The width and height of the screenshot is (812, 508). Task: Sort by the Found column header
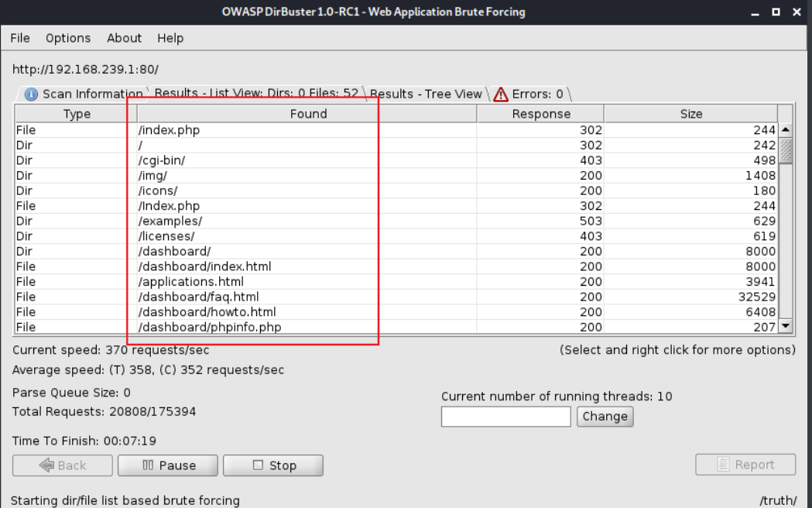[x=307, y=114]
